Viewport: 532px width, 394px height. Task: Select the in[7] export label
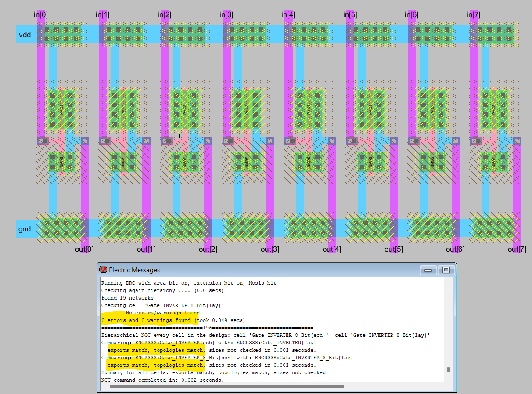pyautogui.click(x=473, y=15)
